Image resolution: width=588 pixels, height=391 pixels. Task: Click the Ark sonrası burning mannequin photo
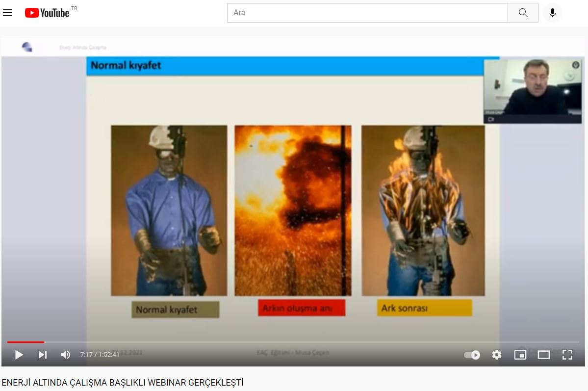pos(423,210)
